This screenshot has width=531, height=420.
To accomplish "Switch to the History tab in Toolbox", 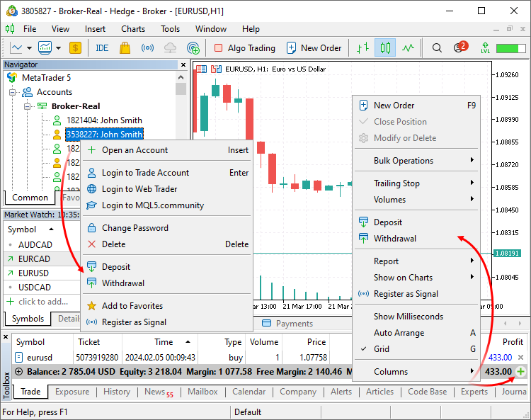I will [x=117, y=392].
